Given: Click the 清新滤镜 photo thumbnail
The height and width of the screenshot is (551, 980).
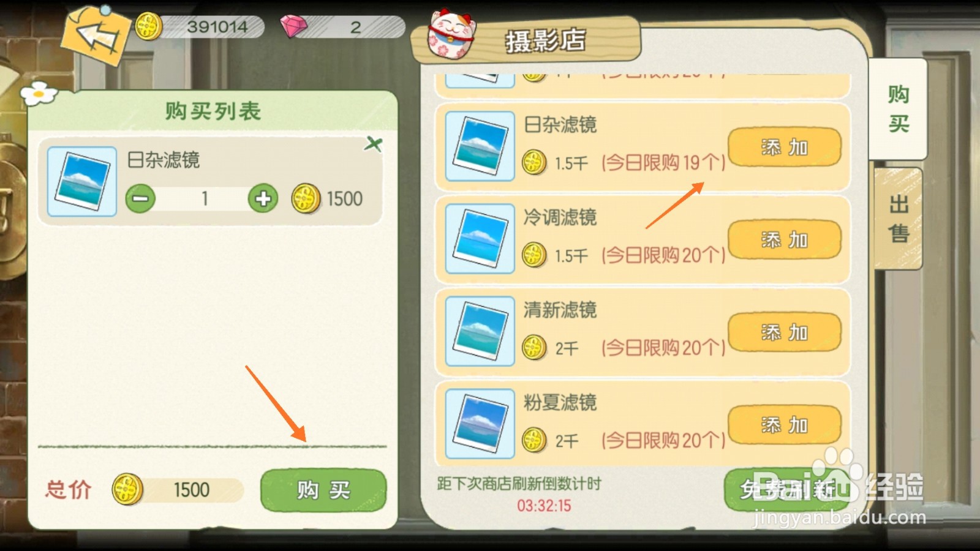Looking at the screenshot, I should click(480, 331).
